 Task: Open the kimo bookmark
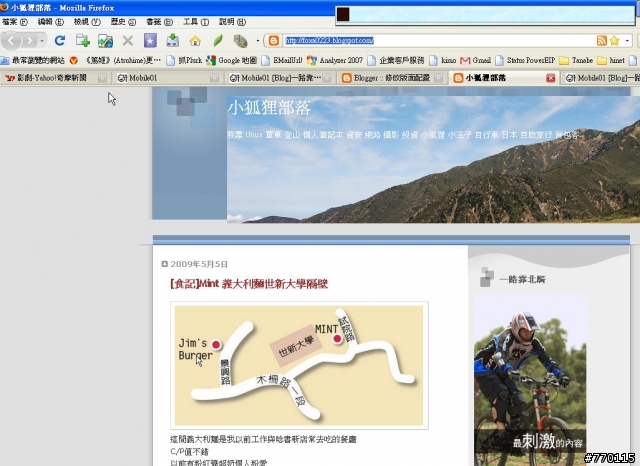443,60
